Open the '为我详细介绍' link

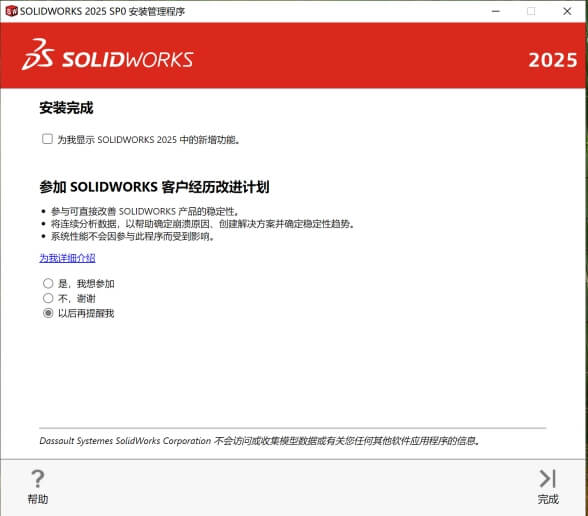click(x=68, y=258)
